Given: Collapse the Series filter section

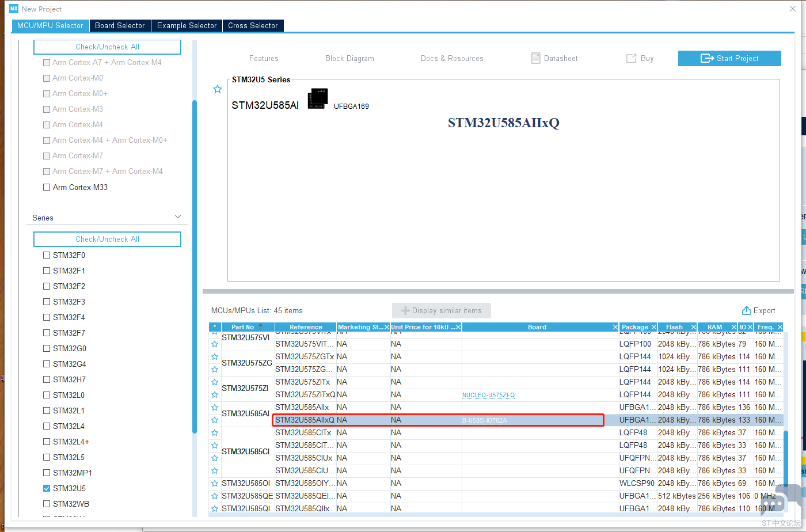Looking at the screenshot, I should (178, 217).
